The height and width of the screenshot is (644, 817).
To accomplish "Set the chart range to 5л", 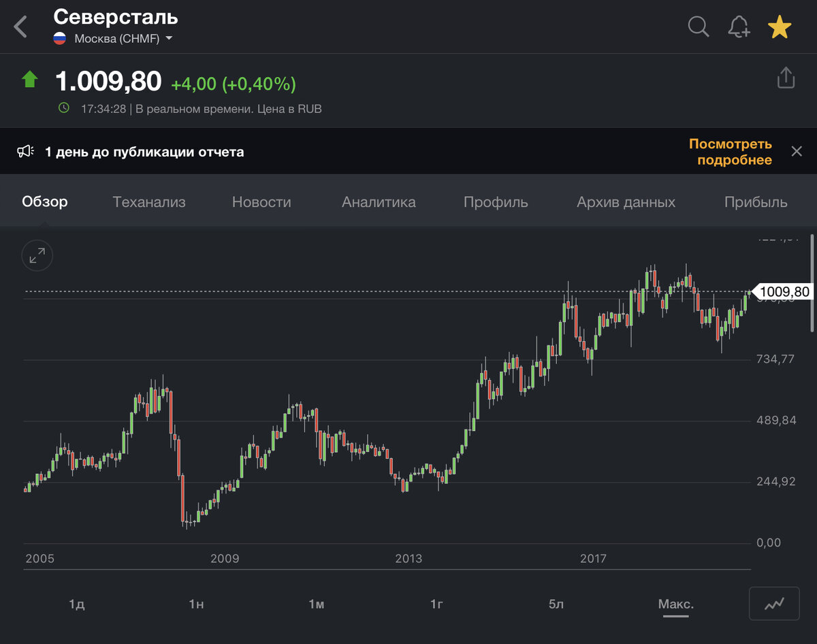I will pos(556,604).
